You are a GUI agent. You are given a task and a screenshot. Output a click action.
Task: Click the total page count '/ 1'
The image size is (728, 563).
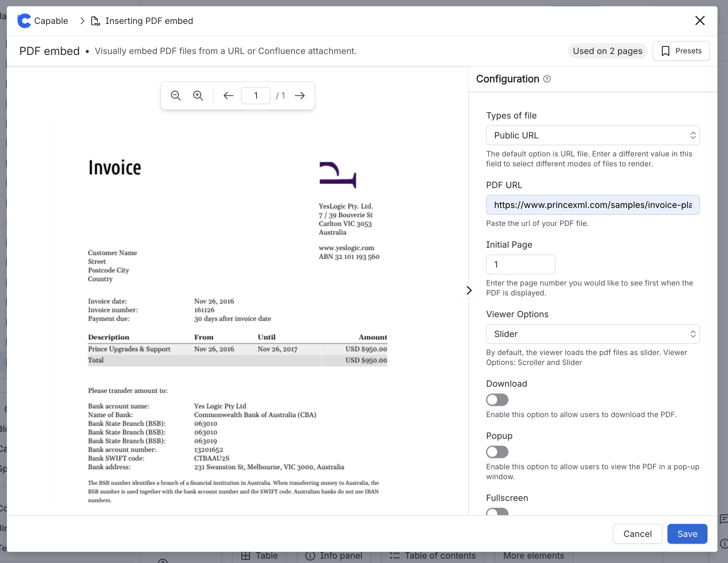[280, 96]
